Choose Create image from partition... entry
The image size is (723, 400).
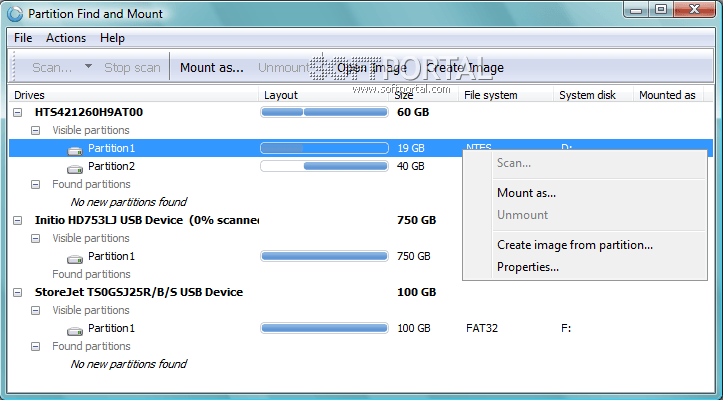point(575,245)
